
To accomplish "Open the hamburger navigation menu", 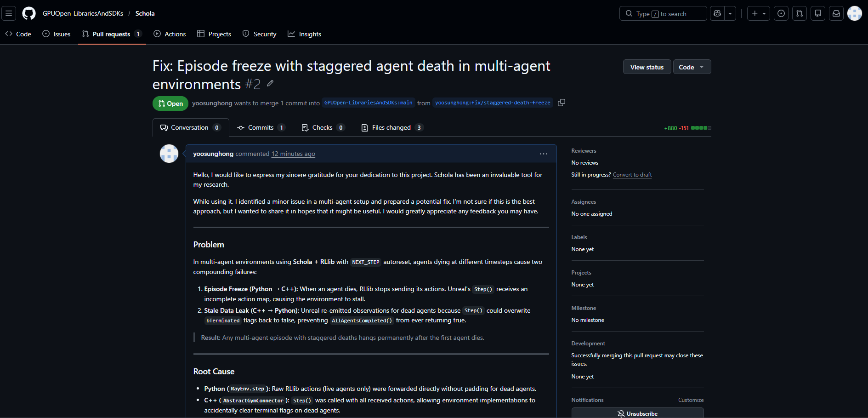I will coord(9,13).
